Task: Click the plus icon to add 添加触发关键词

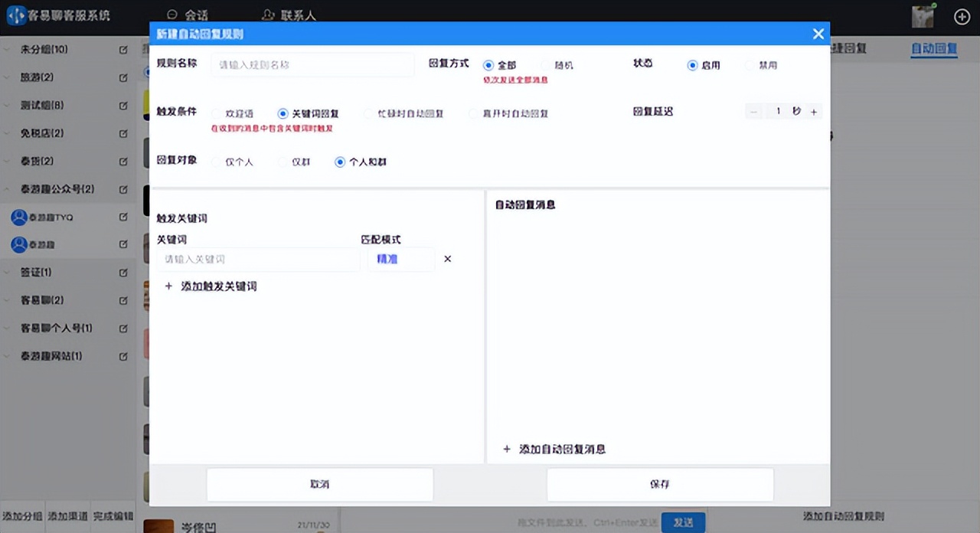Action: pos(168,286)
